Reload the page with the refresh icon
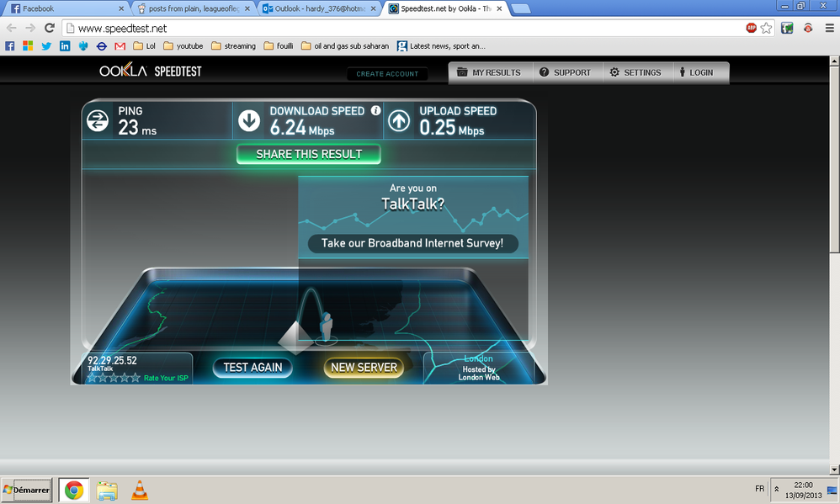This screenshot has width=840, height=504. click(x=49, y=28)
